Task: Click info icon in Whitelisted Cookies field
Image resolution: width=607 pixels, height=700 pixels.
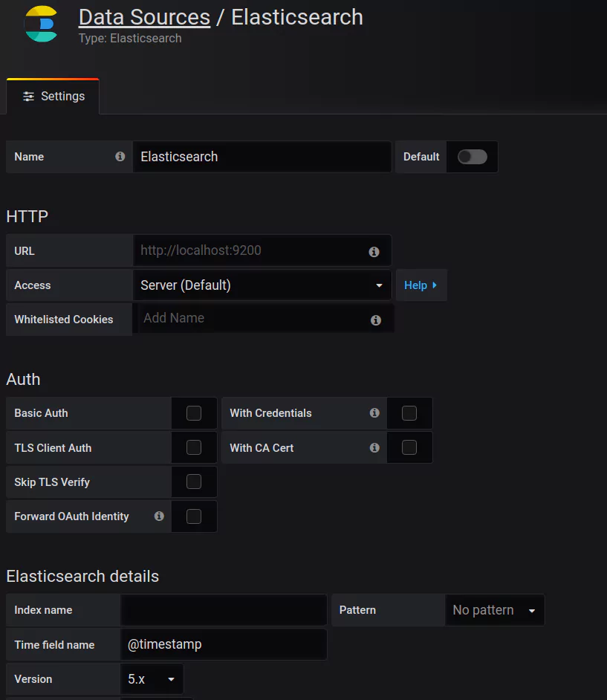Action: pos(376,320)
